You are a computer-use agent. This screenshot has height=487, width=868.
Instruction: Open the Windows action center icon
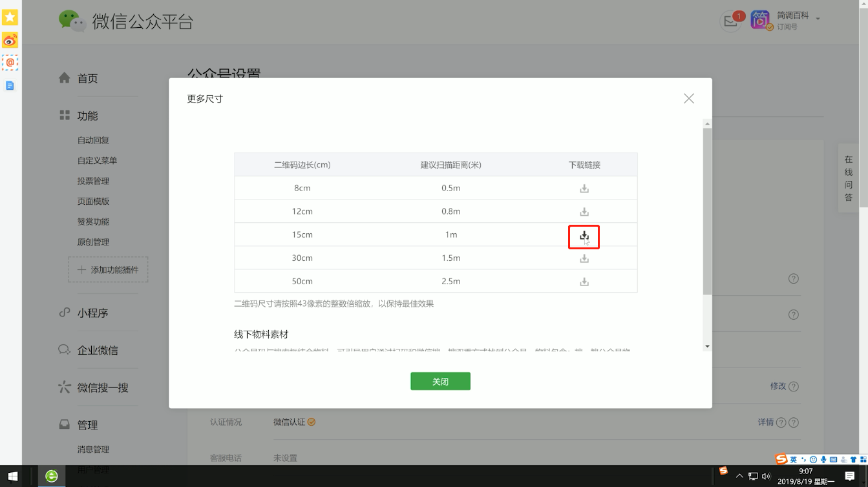tap(850, 477)
